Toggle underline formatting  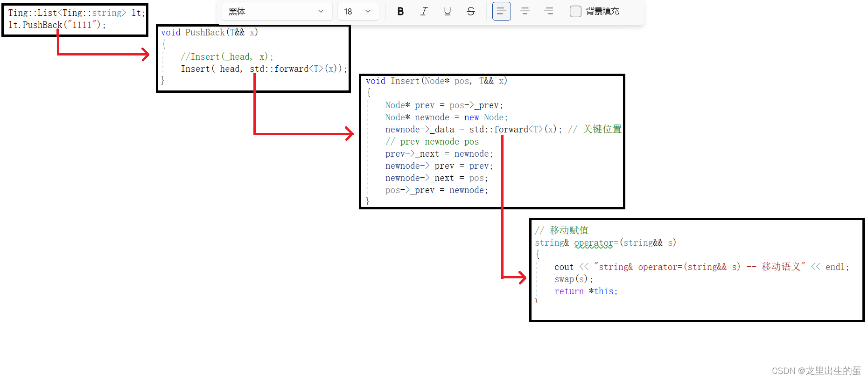(x=447, y=11)
